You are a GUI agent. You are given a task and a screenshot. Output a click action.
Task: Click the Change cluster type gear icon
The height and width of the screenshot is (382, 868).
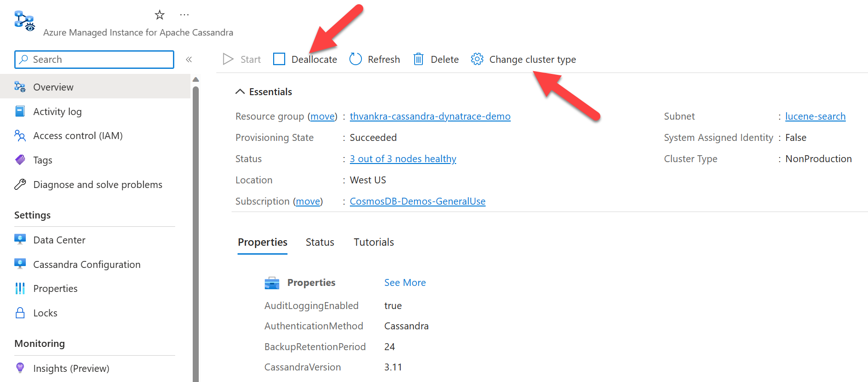(477, 59)
